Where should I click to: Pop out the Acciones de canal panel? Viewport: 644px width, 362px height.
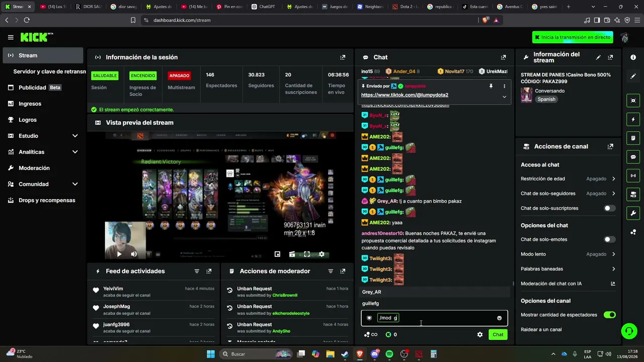pos(610,146)
